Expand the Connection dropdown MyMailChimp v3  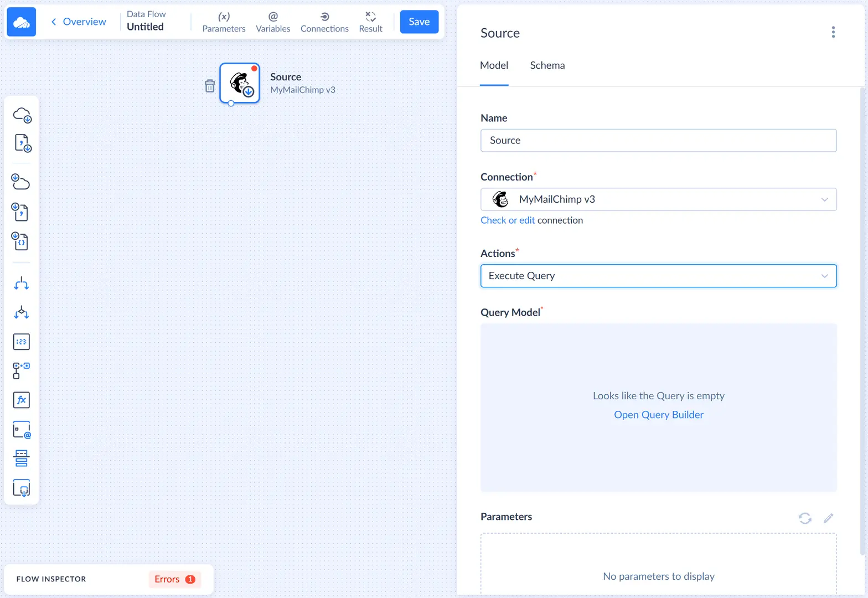tap(658, 199)
